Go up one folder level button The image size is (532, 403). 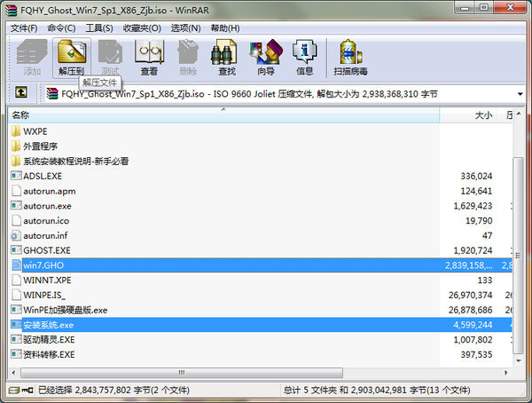(21, 92)
